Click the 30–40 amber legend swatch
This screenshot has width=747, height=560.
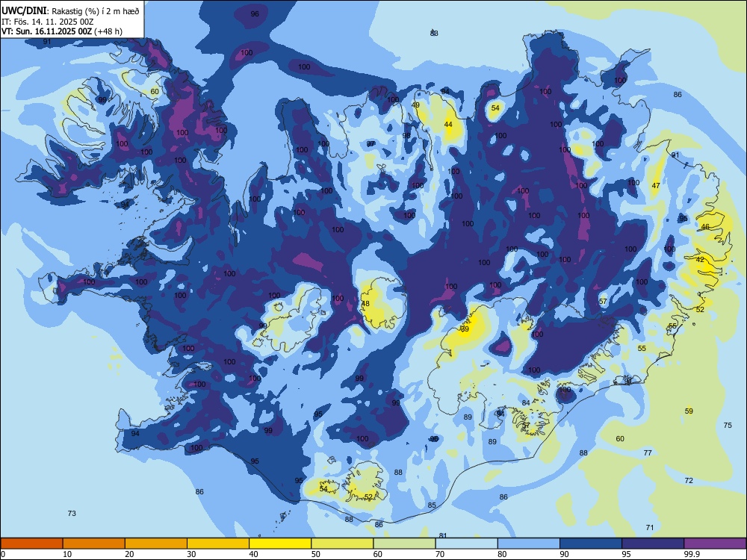[218, 544]
